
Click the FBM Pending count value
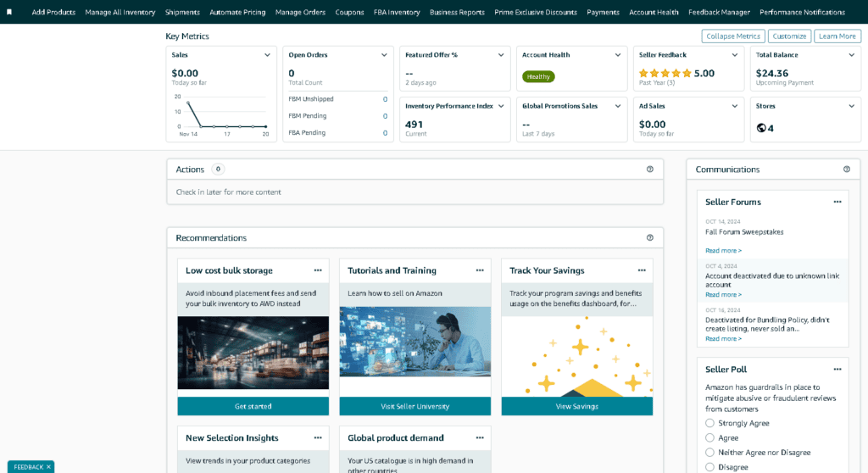coord(386,116)
